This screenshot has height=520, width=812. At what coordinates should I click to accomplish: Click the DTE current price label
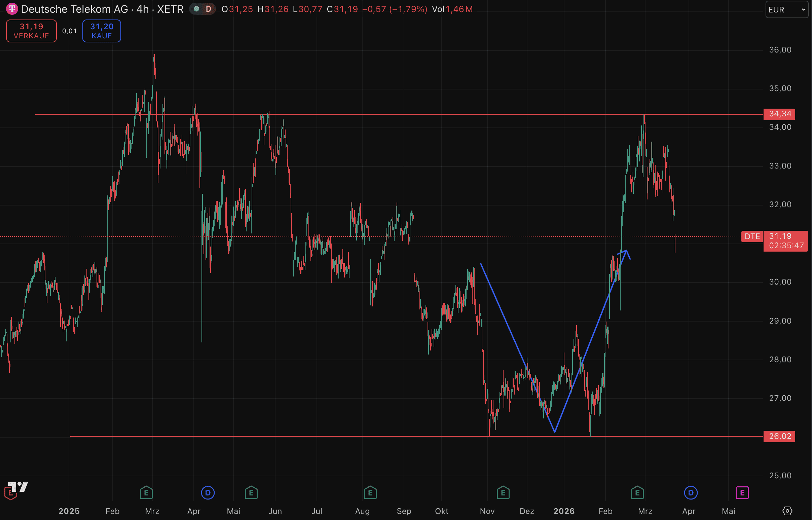[x=752, y=236]
